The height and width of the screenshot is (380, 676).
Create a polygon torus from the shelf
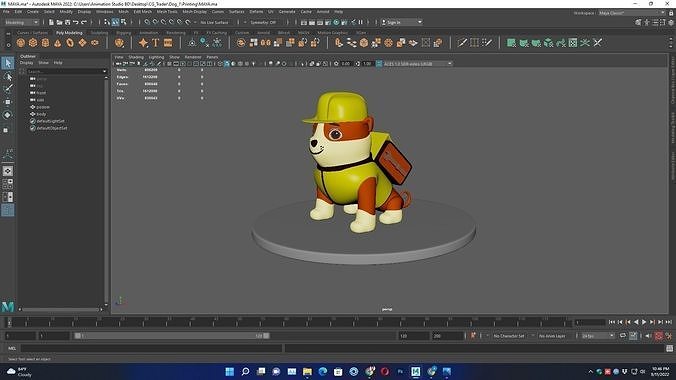(70, 43)
